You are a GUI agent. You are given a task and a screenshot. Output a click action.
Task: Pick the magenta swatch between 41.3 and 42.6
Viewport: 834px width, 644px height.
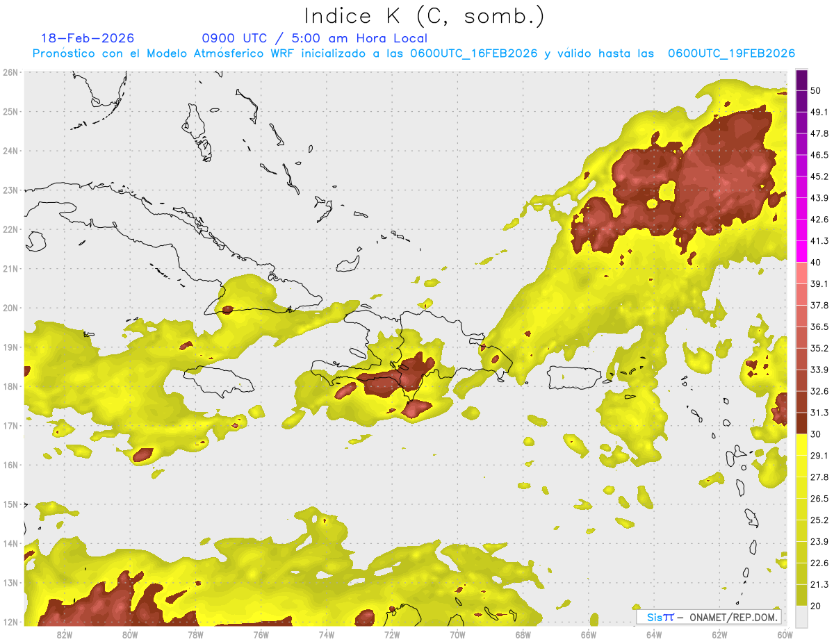801,230
